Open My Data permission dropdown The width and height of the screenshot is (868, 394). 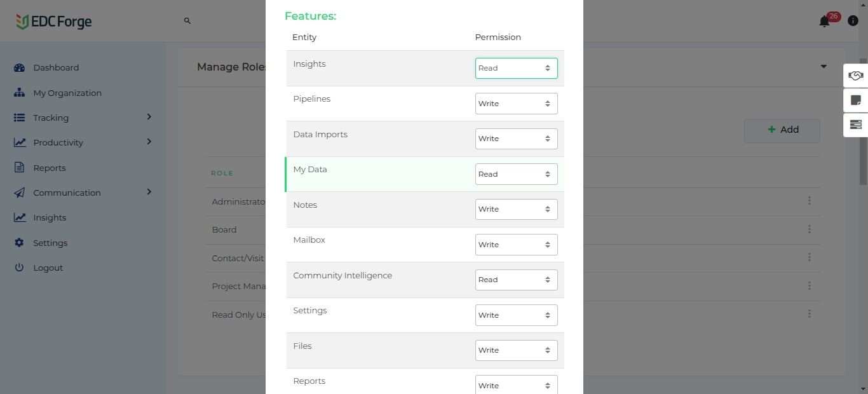(516, 174)
